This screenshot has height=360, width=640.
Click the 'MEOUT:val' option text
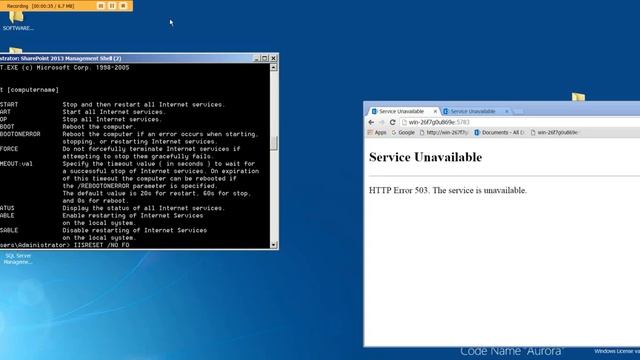point(16,164)
